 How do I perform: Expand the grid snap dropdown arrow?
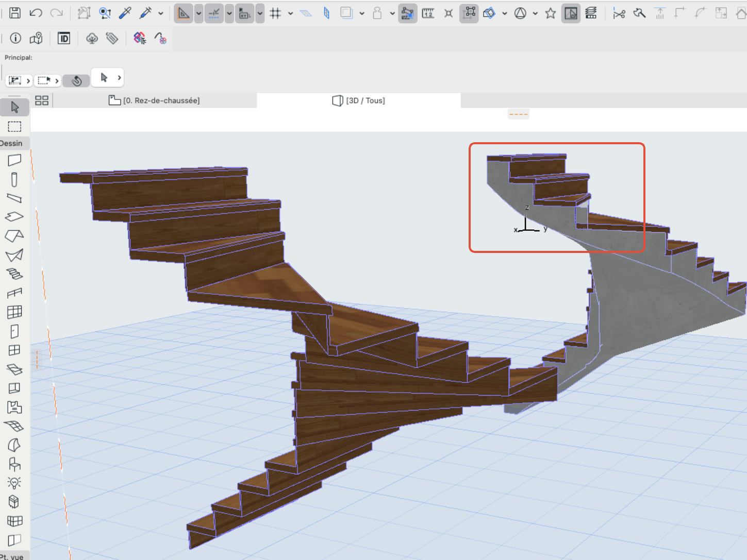coord(290,13)
